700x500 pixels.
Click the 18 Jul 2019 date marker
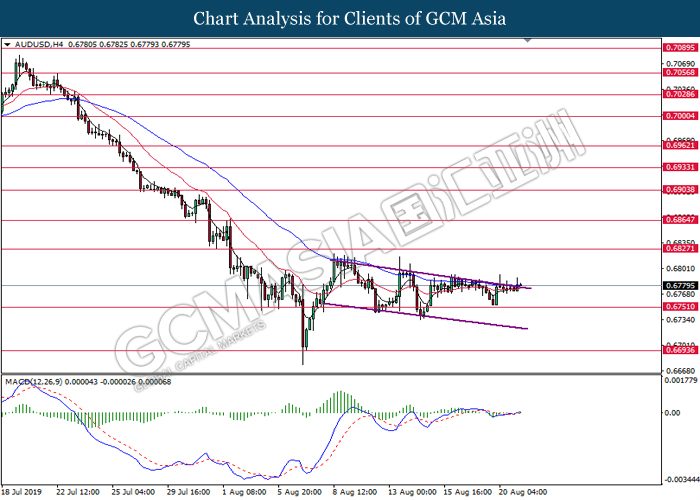[23, 493]
